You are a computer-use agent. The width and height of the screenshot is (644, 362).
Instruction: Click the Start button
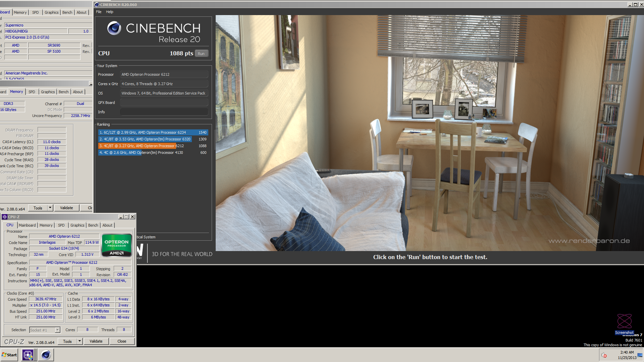pos(9,355)
